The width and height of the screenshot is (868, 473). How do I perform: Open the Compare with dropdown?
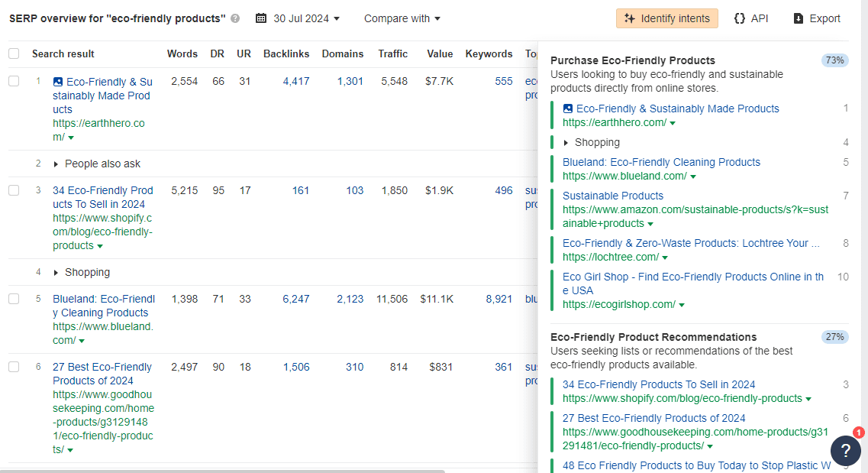(x=402, y=18)
